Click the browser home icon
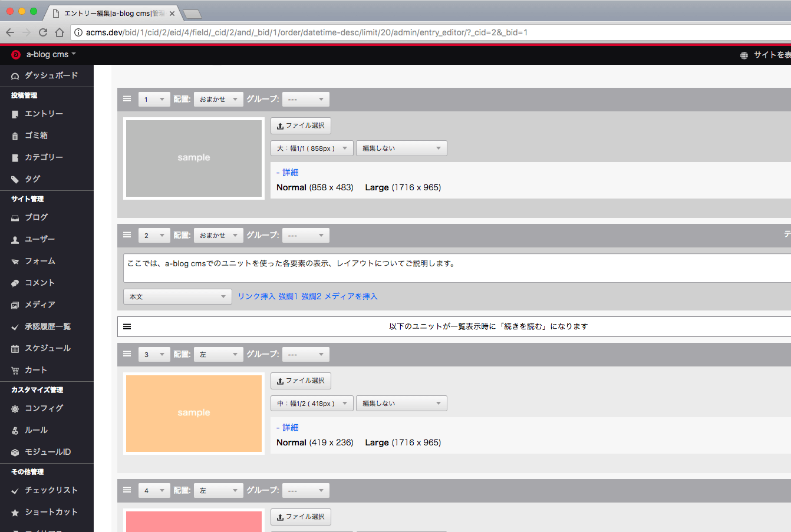791x532 pixels. coord(60,32)
